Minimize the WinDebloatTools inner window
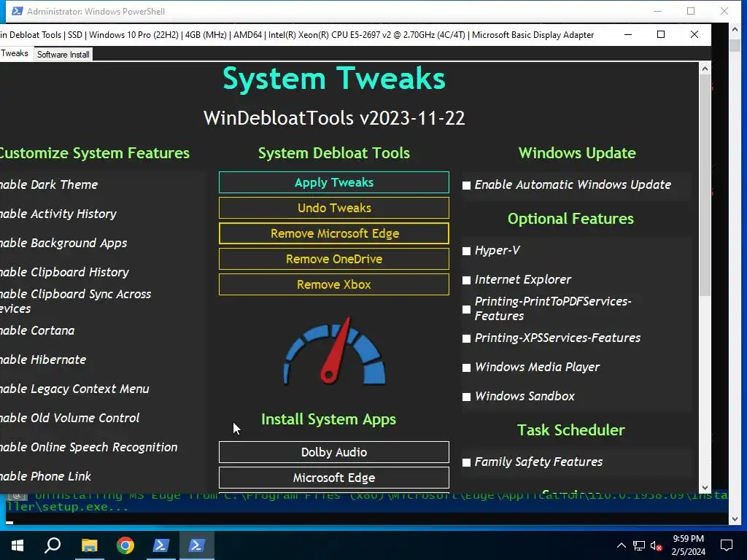This screenshot has width=747, height=560. (x=628, y=34)
